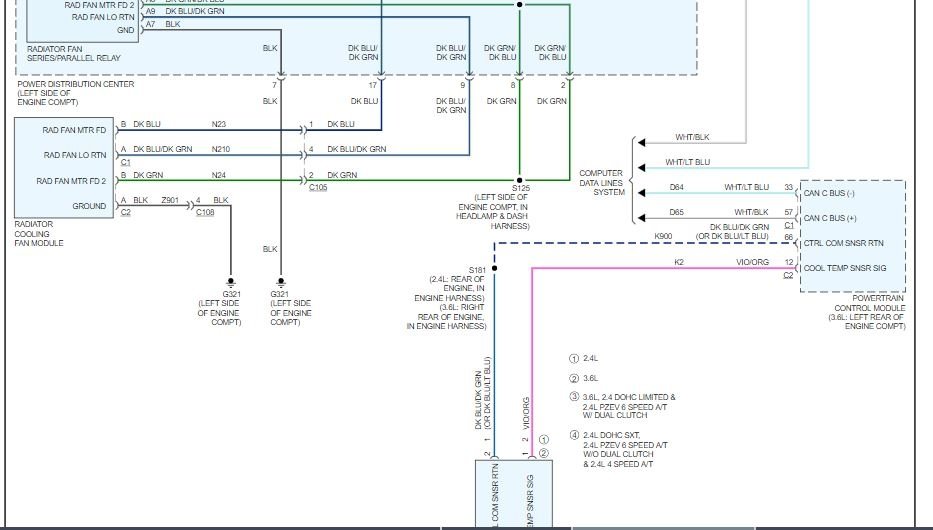Click circuit number N210
The height and width of the screenshot is (530, 933).
pyautogui.click(x=221, y=149)
